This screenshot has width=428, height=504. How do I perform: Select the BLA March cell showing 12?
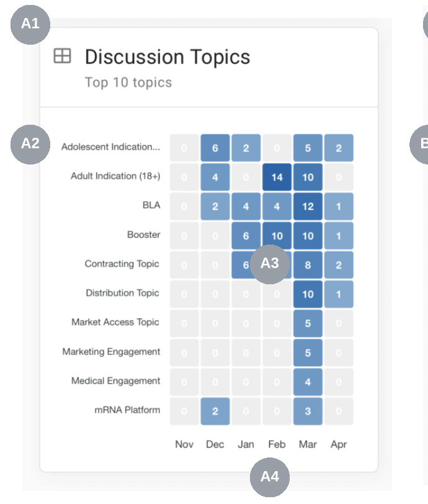click(x=308, y=207)
